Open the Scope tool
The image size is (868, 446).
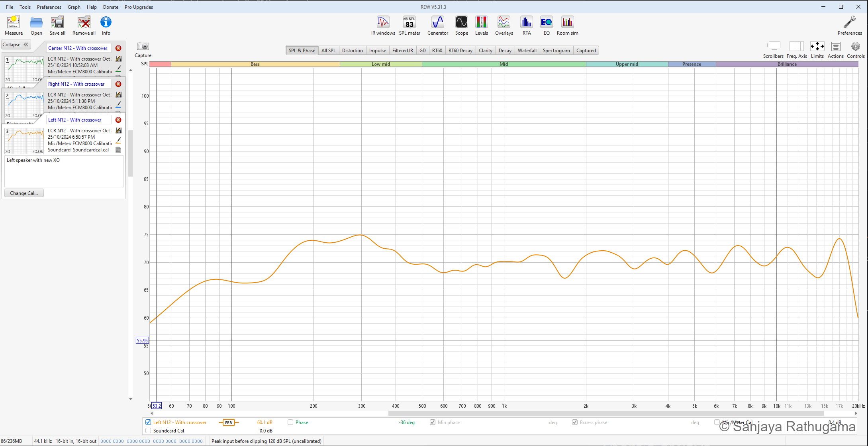coord(461,22)
